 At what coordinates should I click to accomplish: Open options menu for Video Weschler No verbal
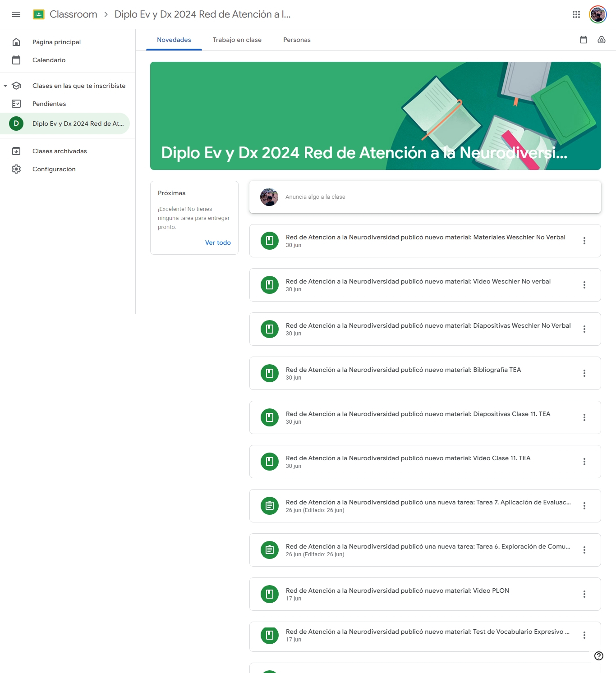tap(584, 285)
